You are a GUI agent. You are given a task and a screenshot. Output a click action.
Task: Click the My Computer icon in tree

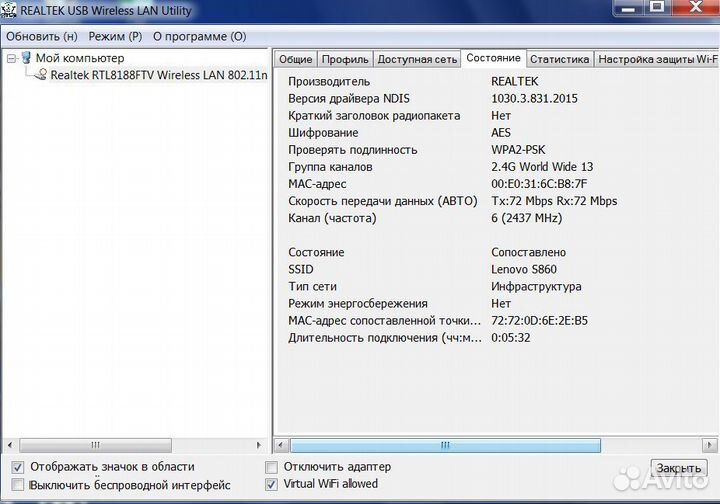click(26, 58)
